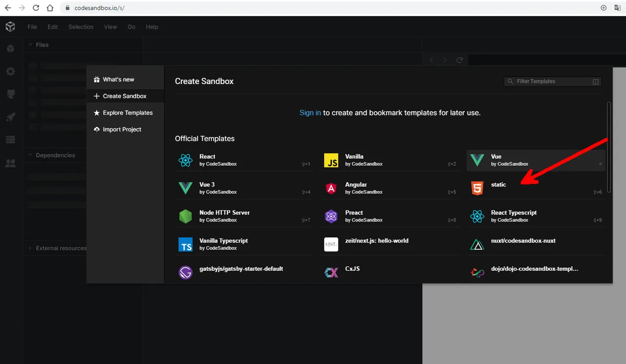Select the Gatsby starter icon
626x364 pixels.
tap(185, 272)
